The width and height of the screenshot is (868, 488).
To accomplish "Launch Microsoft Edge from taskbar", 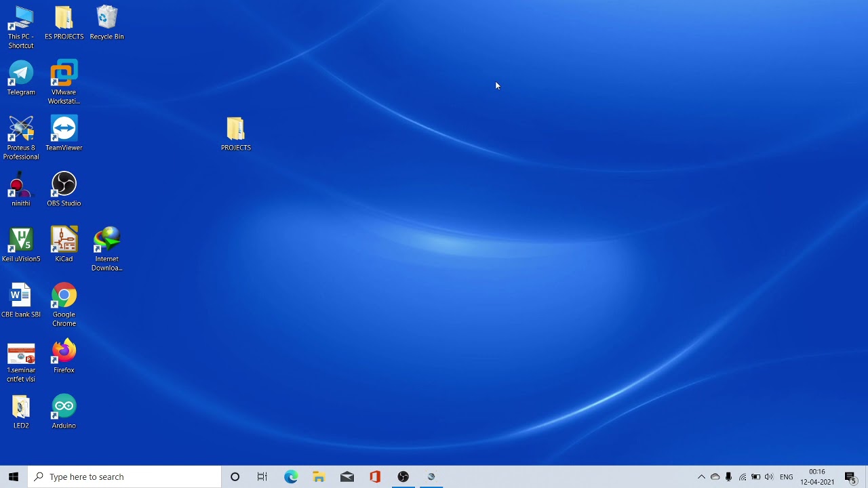I will tap(291, 476).
